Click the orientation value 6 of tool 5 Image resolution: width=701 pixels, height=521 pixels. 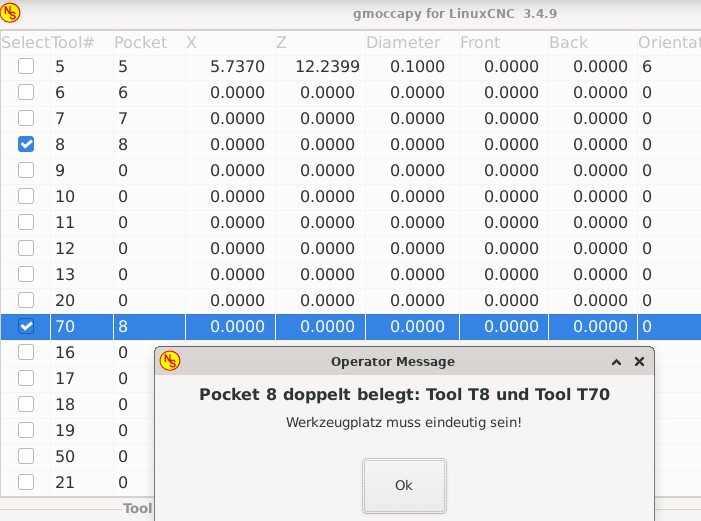click(x=647, y=66)
